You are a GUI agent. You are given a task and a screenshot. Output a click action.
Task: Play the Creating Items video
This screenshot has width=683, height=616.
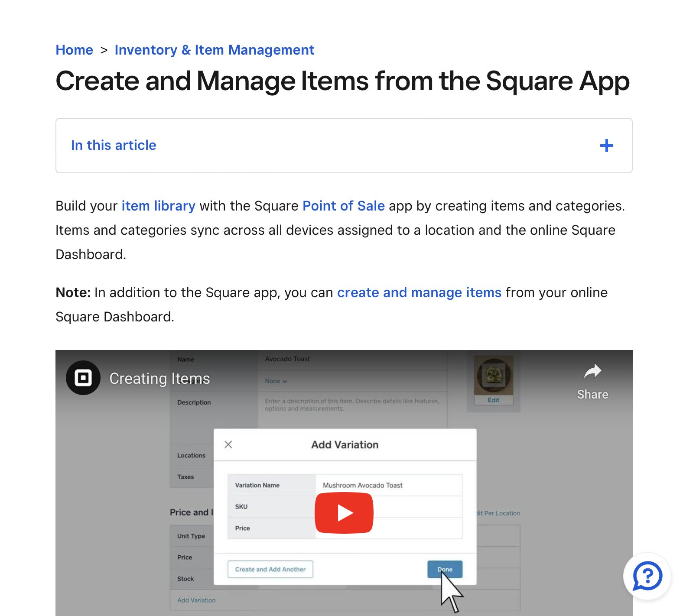click(344, 513)
